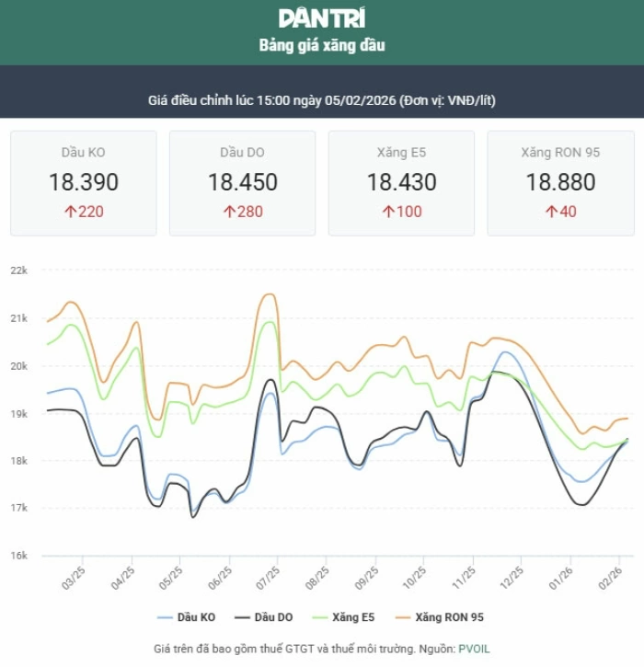The width and height of the screenshot is (644, 667).
Task: Select the Dầu KO price card
Action: 84,183
